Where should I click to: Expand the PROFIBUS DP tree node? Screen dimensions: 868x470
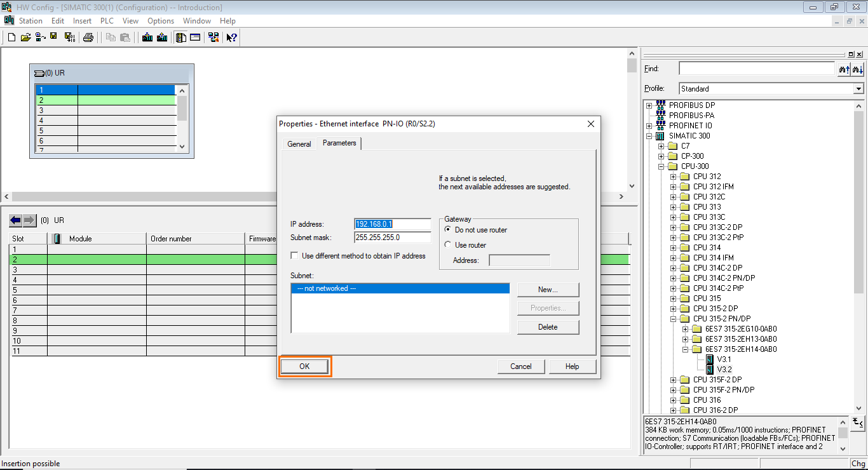point(649,105)
